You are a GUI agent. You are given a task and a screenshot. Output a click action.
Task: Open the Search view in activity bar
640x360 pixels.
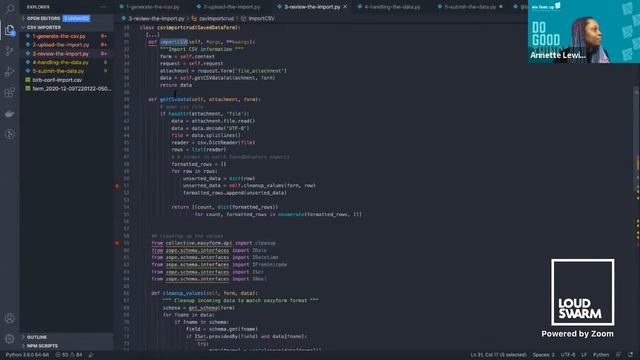tap(10, 9)
